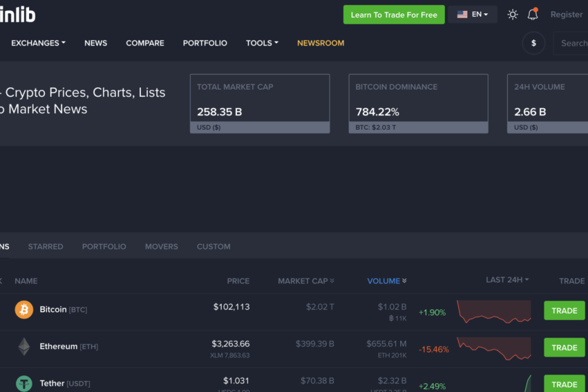Click Learn To Trade For Free
The width and height of the screenshot is (588, 392).
point(394,15)
